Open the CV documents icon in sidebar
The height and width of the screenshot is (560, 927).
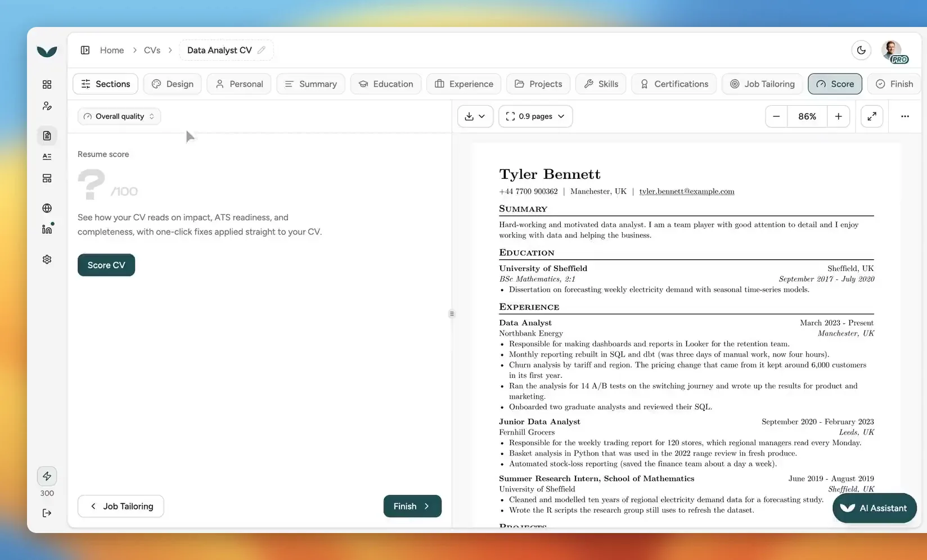tap(47, 136)
